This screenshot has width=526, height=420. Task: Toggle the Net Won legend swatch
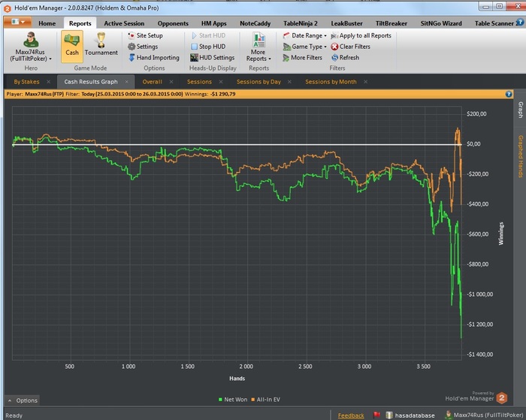point(220,400)
